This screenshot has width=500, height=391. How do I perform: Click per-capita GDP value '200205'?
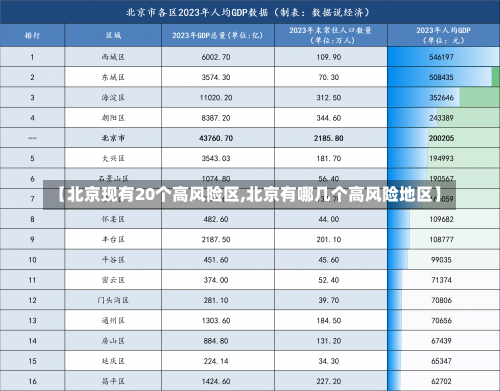(441, 138)
